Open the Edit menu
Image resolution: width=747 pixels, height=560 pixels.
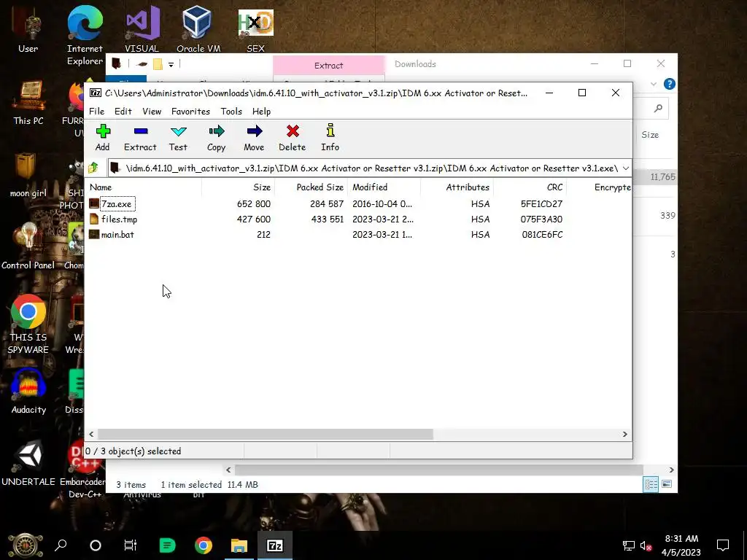click(x=123, y=112)
